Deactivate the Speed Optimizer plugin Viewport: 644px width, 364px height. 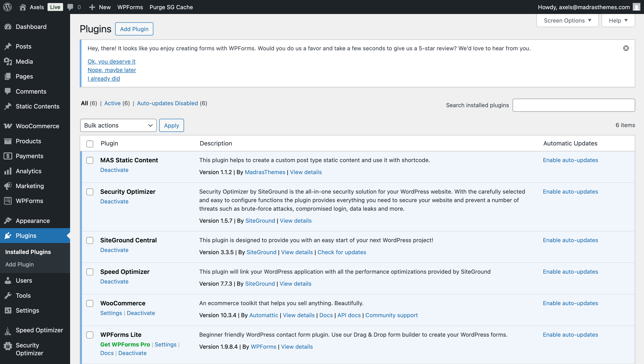tap(114, 282)
